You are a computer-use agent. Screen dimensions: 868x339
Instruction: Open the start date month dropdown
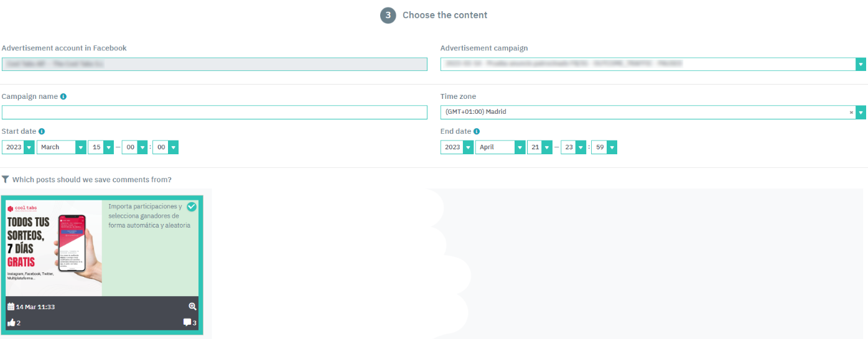tap(81, 147)
